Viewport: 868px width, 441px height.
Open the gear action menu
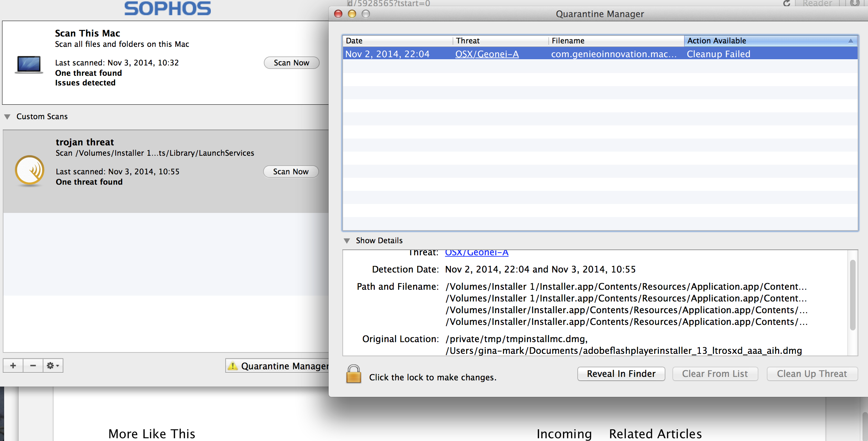coord(53,366)
